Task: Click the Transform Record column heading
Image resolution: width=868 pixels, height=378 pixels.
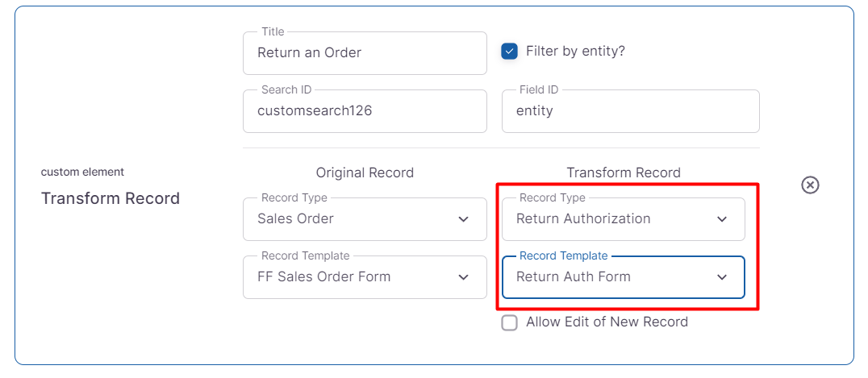Action: pyautogui.click(x=624, y=172)
